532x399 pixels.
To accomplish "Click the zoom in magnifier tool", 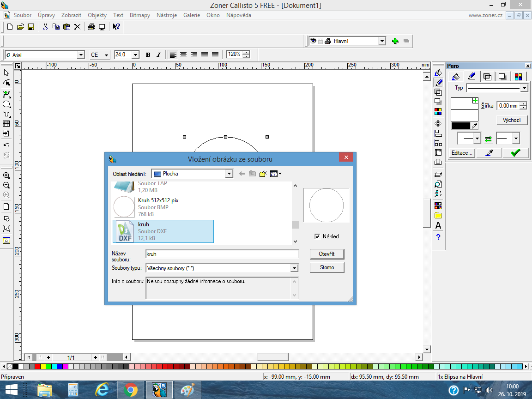I will coord(6,175).
